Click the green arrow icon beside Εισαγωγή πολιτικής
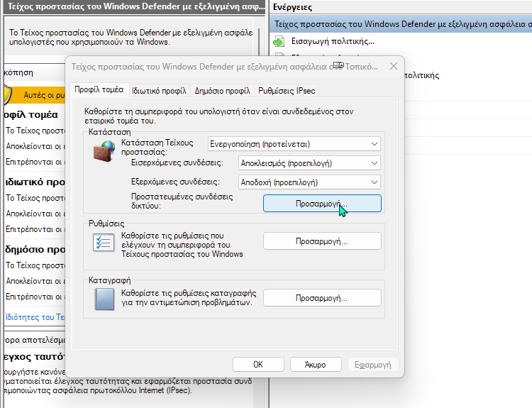Image resolution: width=532 pixels, height=408 pixels. click(x=279, y=42)
